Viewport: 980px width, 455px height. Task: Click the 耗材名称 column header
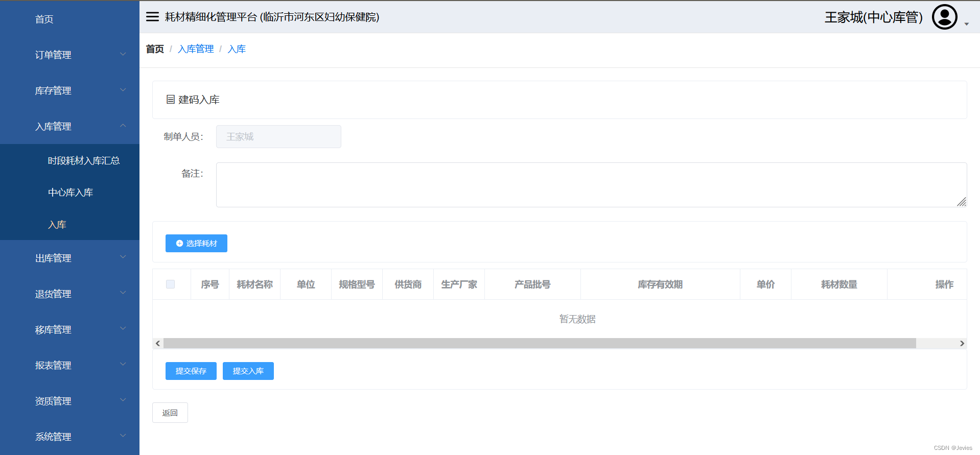(254, 284)
